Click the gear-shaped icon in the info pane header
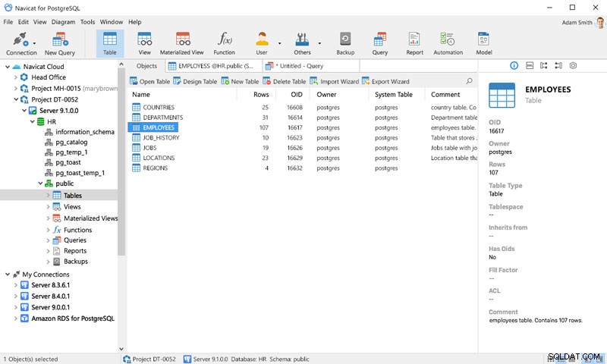This screenshot has width=607, height=364. tap(573, 66)
